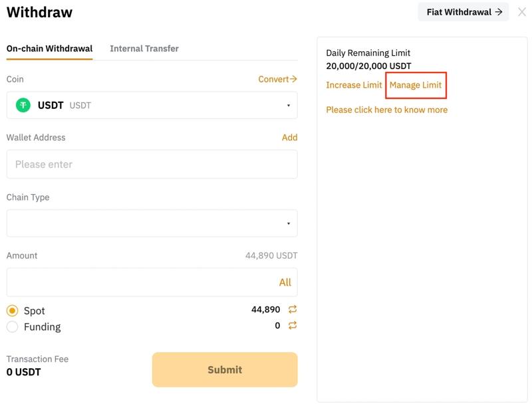Click the transfer icon beside Spot balance

(292, 310)
